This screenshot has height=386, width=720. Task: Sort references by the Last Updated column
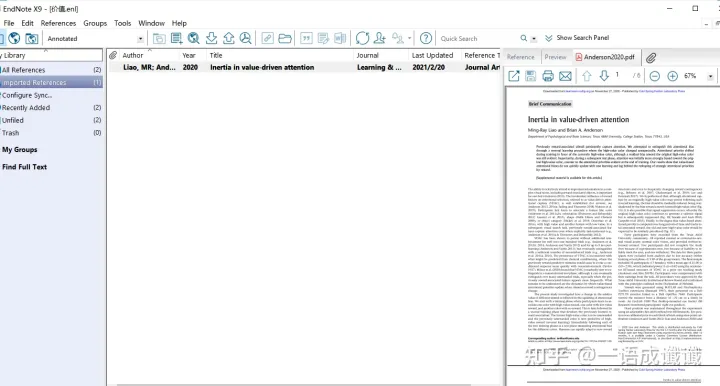[x=434, y=55]
